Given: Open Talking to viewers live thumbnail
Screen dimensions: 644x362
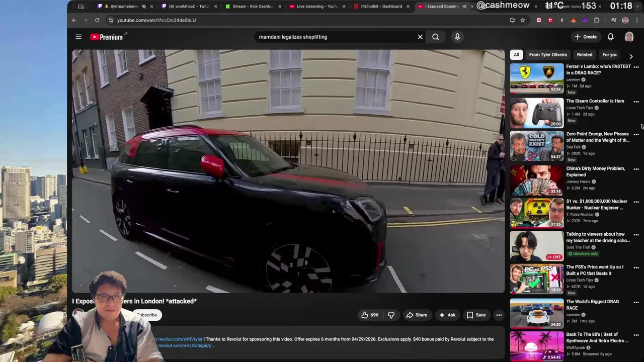Looking at the screenshot, I should 537,246.
